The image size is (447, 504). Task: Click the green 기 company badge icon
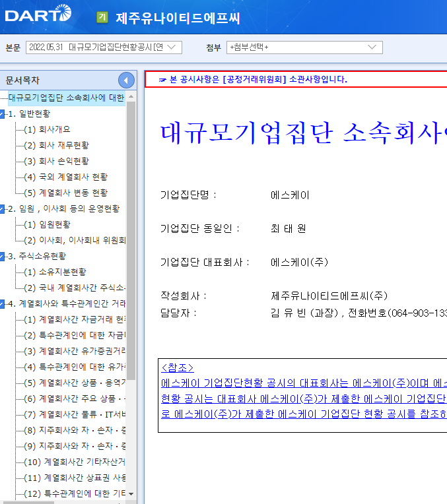(x=102, y=17)
